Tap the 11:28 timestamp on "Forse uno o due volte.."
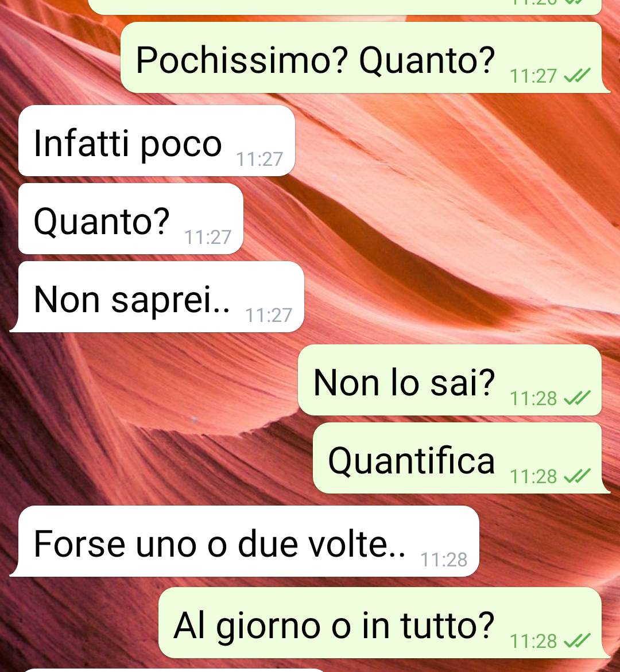 point(444,560)
